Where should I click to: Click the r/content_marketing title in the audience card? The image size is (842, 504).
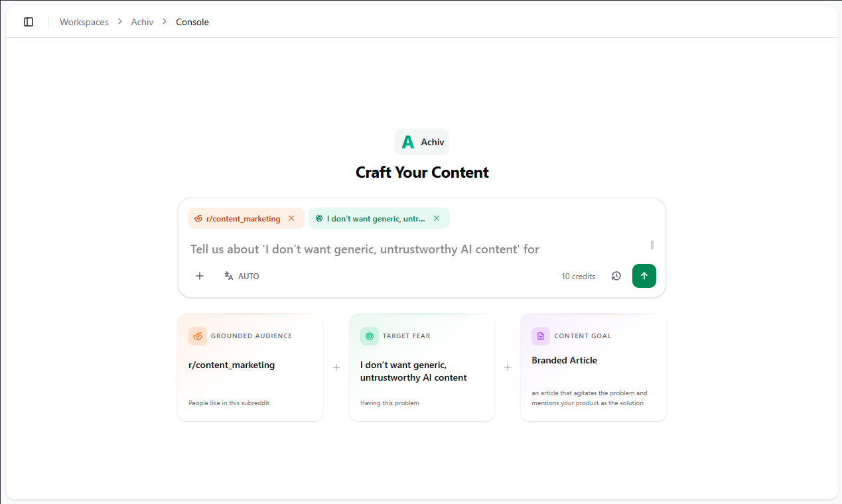[232, 365]
